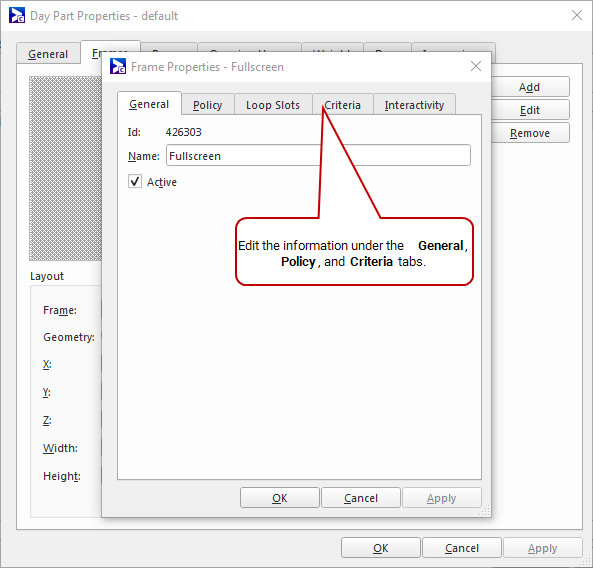This screenshot has height=568, width=593.
Task: Click the Name input field
Action: 318,155
